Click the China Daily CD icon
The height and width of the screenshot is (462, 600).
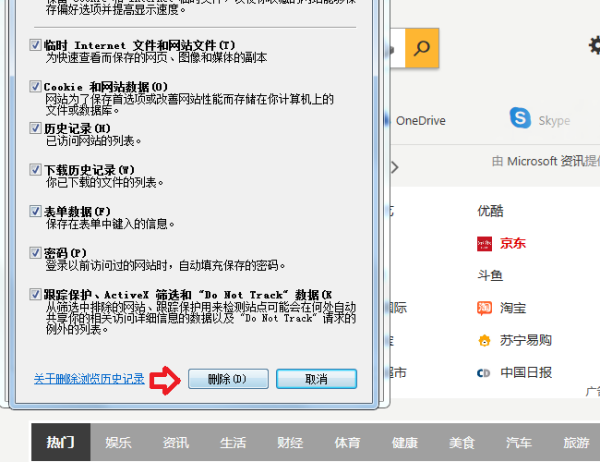click(x=484, y=373)
